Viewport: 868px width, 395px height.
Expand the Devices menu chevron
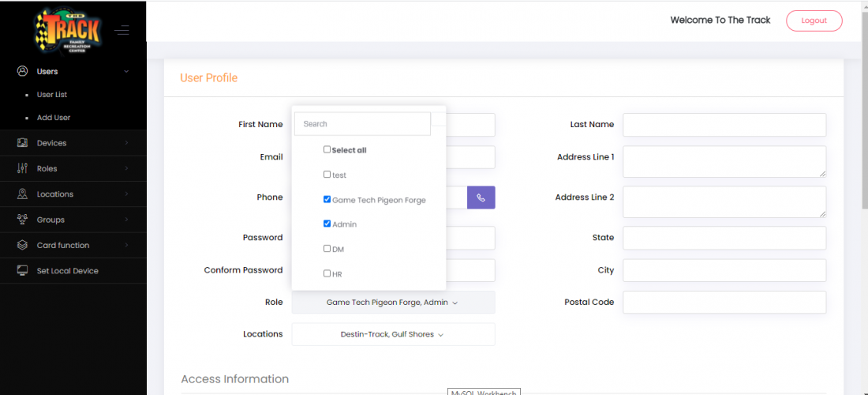coord(126,143)
